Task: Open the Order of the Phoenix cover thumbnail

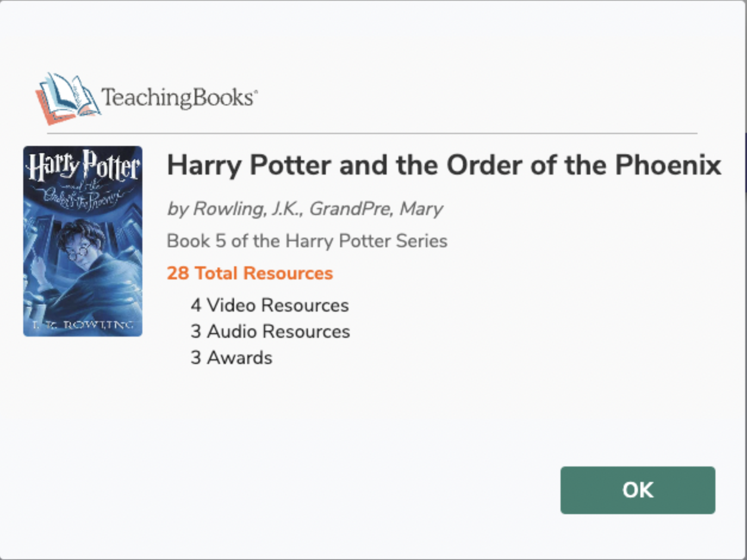Action: (x=83, y=241)
